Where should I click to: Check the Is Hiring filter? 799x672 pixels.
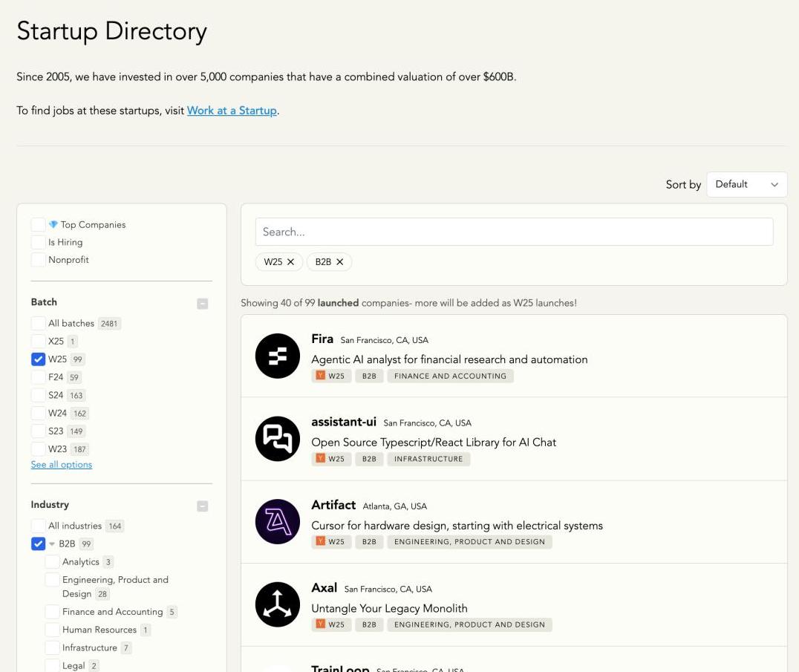click(x=38, y=242)
